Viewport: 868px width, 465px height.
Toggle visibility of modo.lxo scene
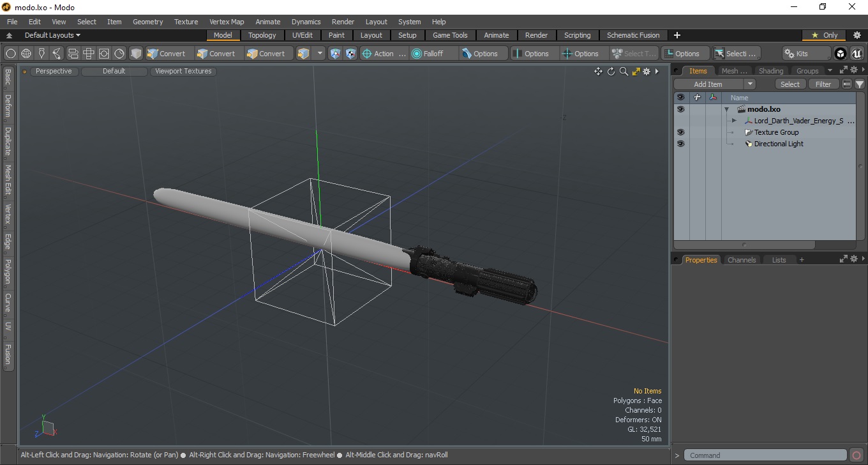coord(680,109)
